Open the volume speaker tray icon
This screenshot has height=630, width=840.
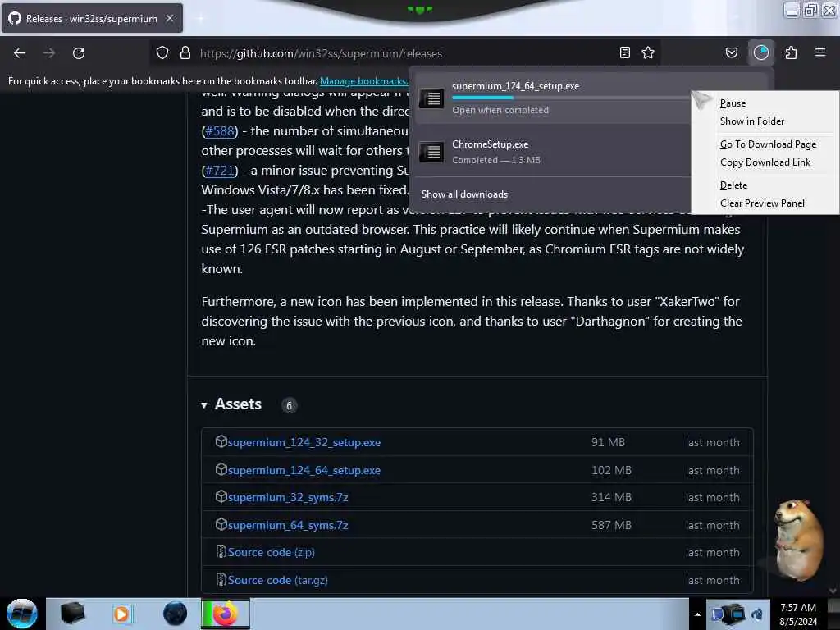758,614
